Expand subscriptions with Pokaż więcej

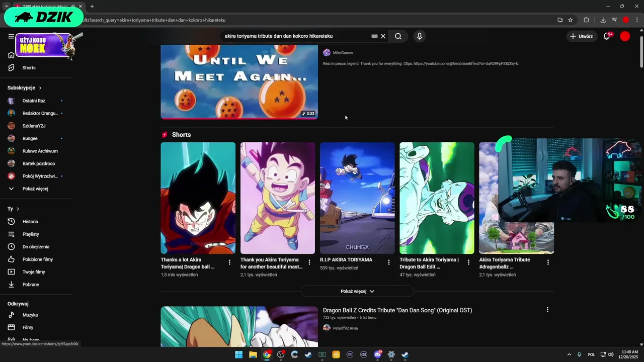36,189
